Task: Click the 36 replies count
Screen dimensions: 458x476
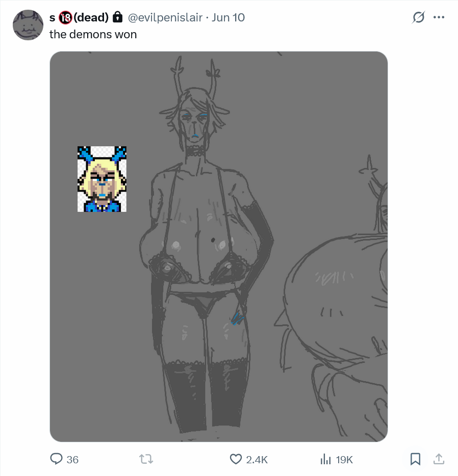Action: coord(72,460)
